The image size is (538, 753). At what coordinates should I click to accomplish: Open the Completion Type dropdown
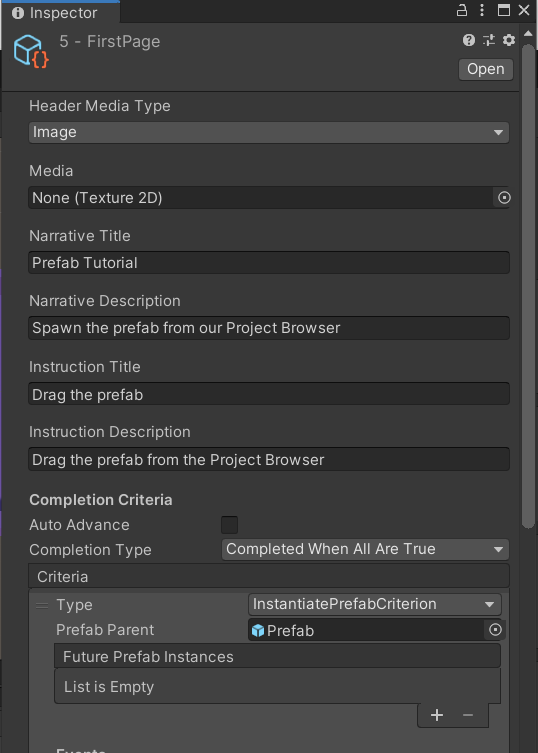pos(365,549)
